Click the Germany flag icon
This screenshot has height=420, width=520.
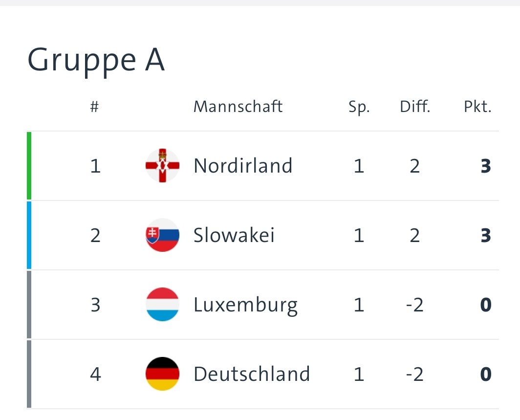coord(163,374)
